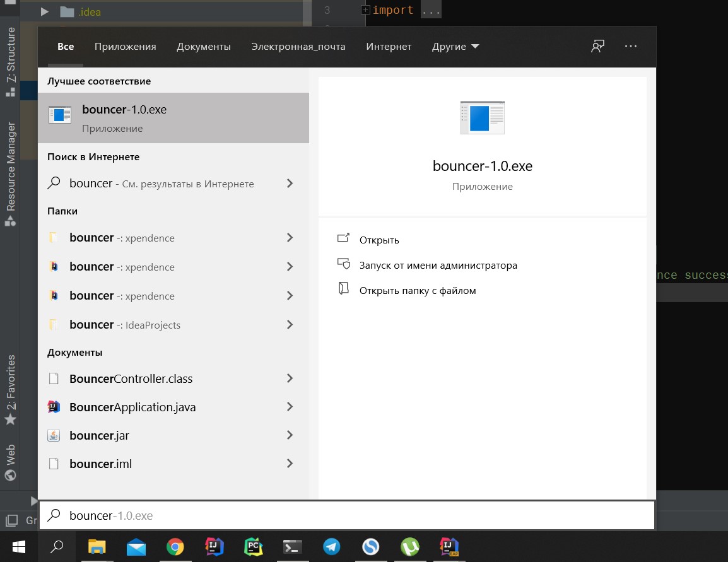
Task: Open PyCharm from the taskbar
Action: tap(254, 547)
